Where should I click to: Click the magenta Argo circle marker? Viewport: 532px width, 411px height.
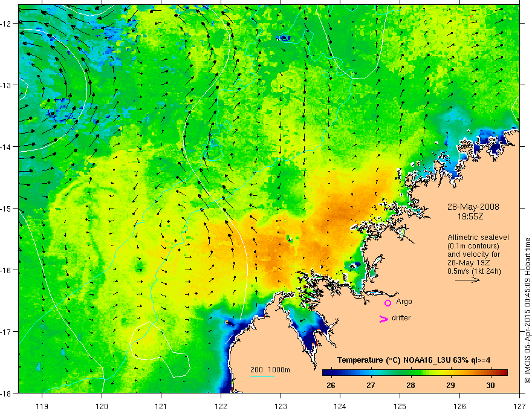pos(388,303)
